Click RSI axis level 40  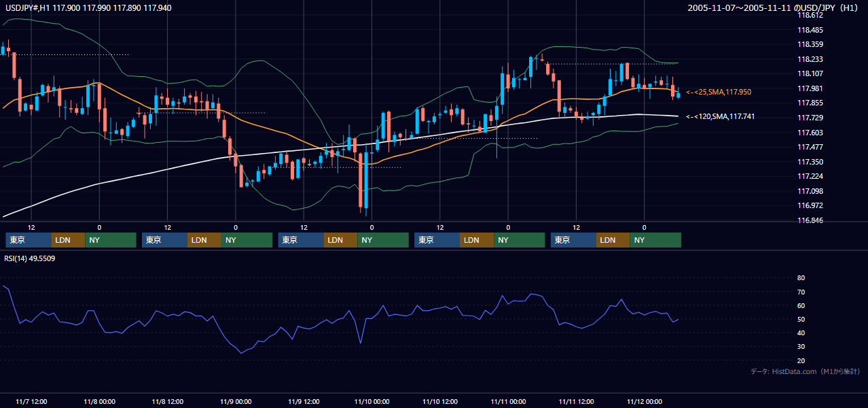pos(801,333)
